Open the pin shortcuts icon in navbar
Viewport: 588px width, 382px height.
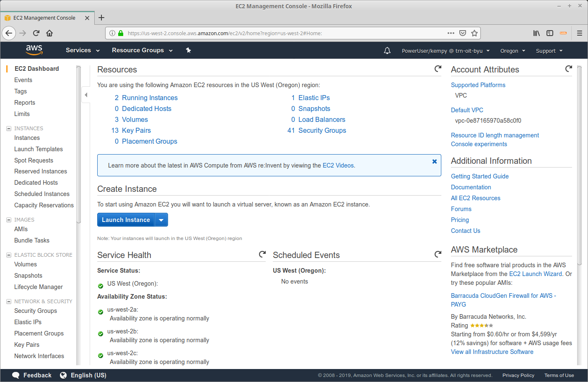[x=189, y=50]
